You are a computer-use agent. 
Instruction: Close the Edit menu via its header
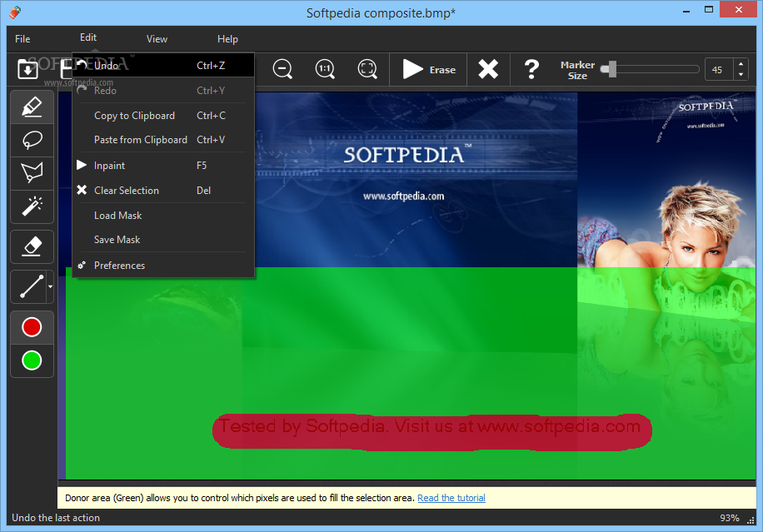[x=88, y=37]
